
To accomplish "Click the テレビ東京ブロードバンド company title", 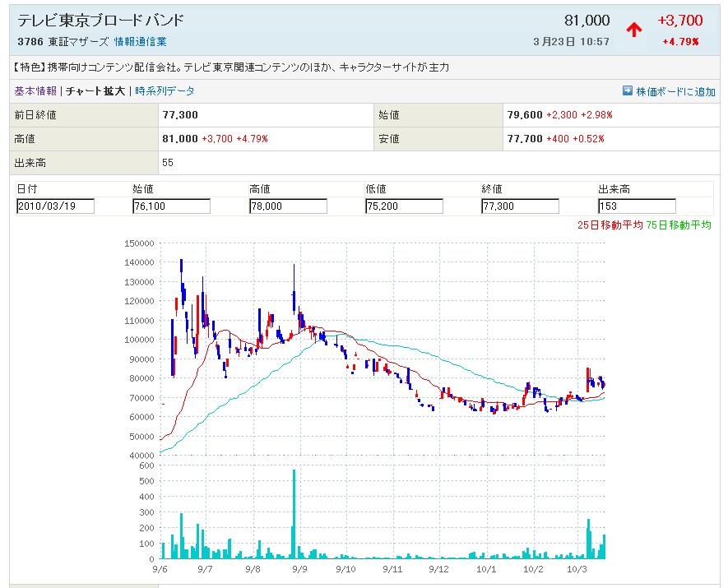I will (101, 21).
